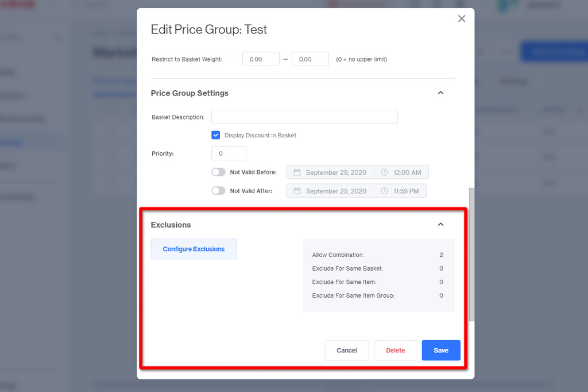Collapse the Price Group Settings section
This screenshot has width=588, height=392.
coord(440,92)
